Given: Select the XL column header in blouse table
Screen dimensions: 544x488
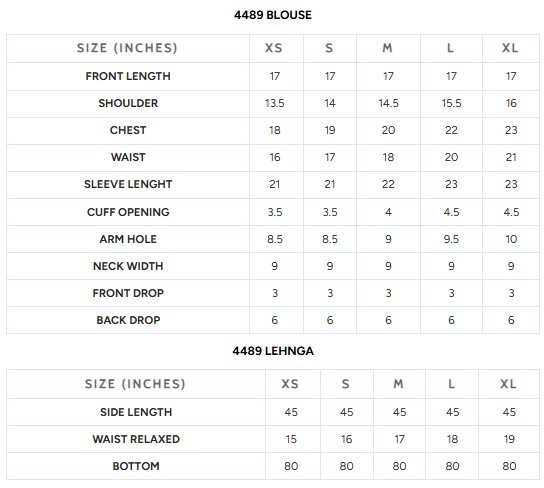Looking at the screenshot, I should [x=510, y=48].
